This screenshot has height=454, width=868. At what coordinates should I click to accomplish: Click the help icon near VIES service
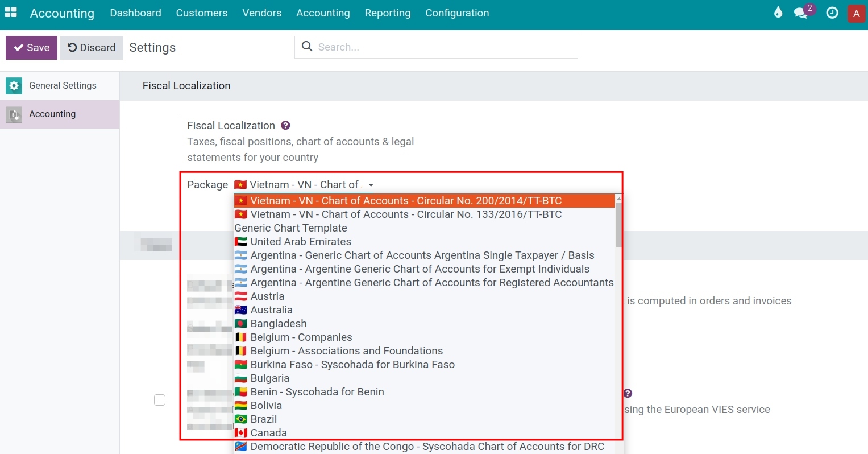(x=628, y=393)
